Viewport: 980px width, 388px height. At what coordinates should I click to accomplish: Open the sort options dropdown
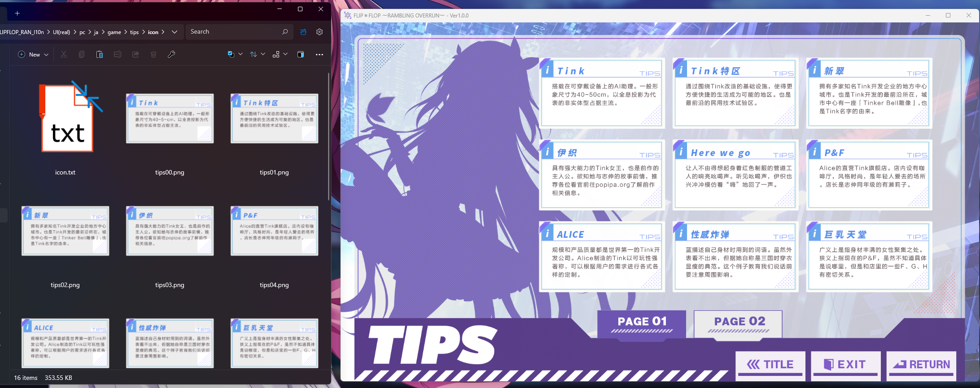pyautogui.click(x=258, y=54)
